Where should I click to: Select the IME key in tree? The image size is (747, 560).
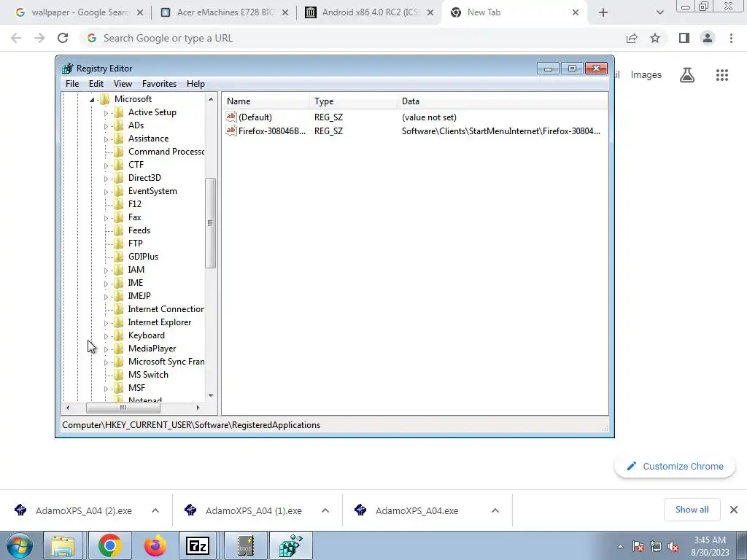[135, 282]
